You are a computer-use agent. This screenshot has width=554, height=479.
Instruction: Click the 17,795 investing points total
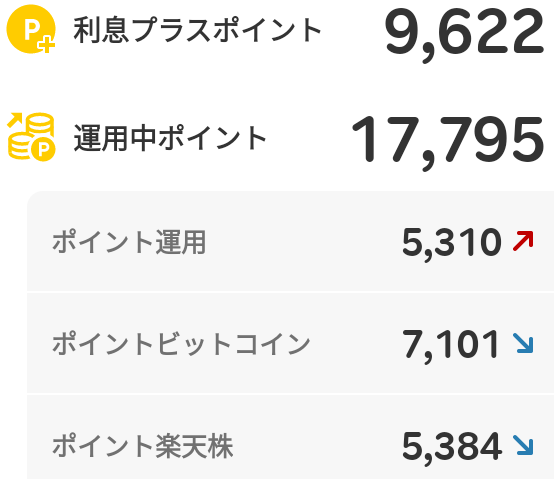(x=448, y=141)
